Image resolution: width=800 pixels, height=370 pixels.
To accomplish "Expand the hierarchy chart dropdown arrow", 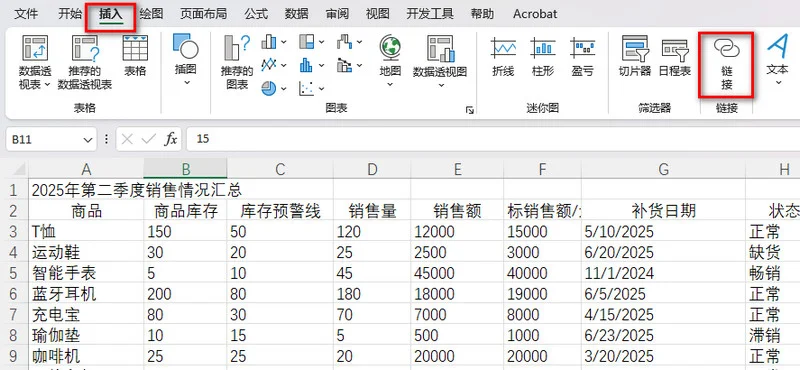I will coord(321,42).
